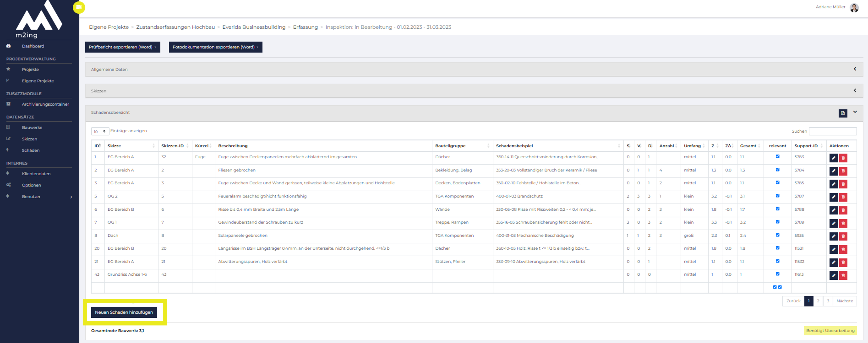Click the 'Nächste' pagination button
Viewport: 868px width, 343px height.
click(x=844, y=301)
